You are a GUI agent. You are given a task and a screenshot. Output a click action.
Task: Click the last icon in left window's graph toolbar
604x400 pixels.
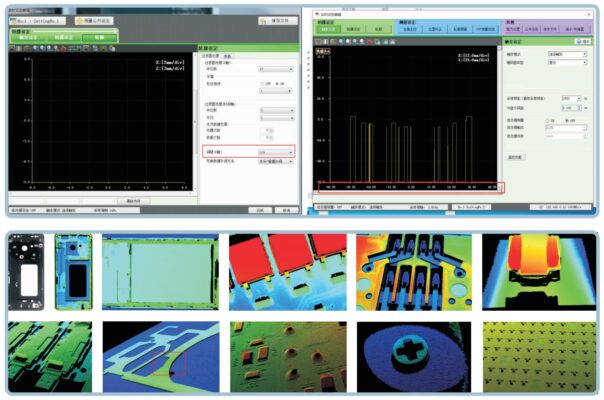point(112,49)
